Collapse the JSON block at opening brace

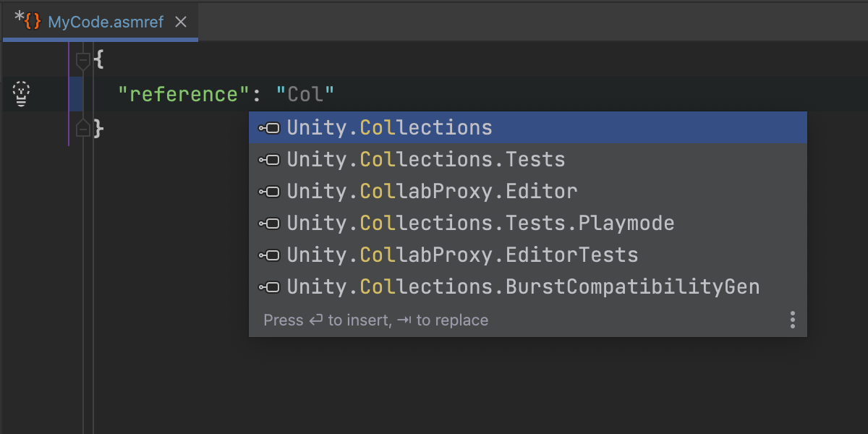(83, 61)
